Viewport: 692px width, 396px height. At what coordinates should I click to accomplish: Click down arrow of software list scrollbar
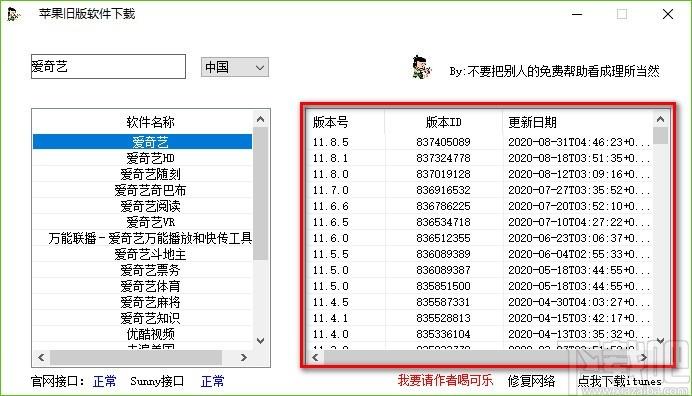tap(260, 341)
